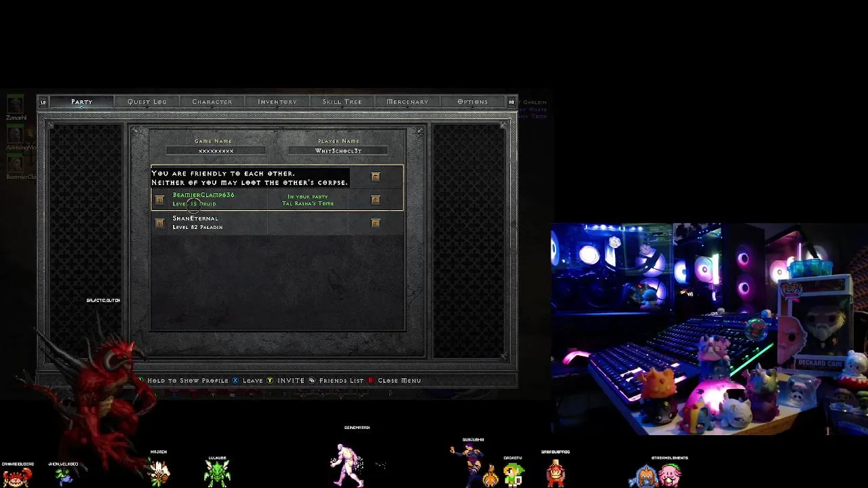Switch to the Skill Tree tab
868x488 pixels.
pos(342,102)
